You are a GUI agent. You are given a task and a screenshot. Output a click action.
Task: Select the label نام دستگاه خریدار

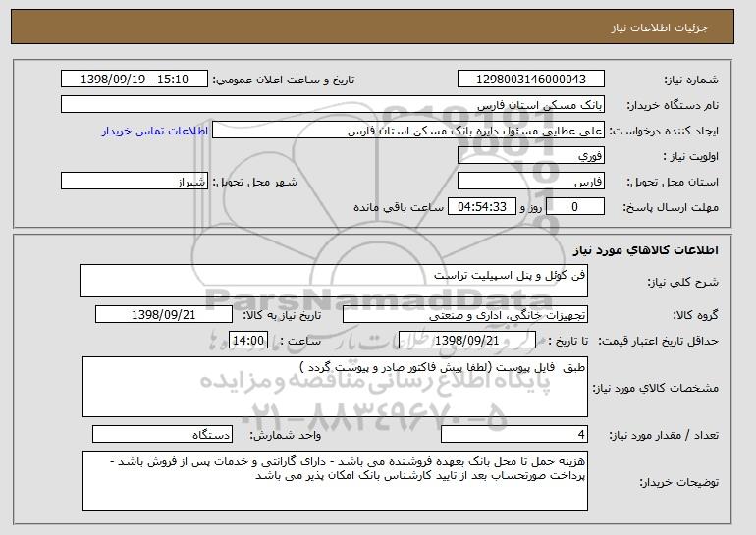click(673, 105)
